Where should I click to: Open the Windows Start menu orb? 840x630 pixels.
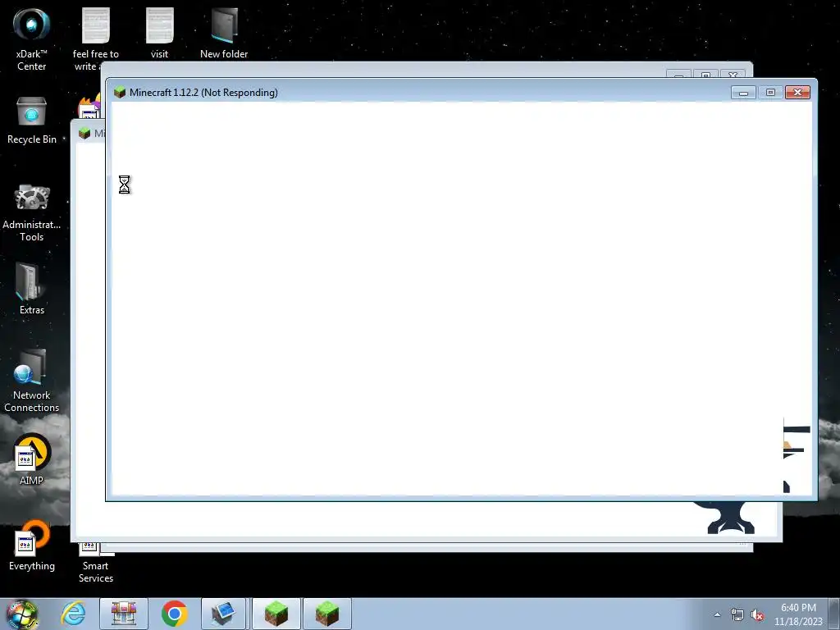[x=22, y=614]
